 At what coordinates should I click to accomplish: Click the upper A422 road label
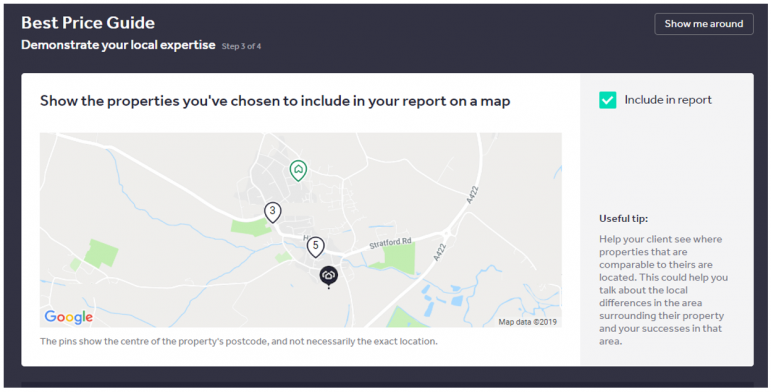(x=472, y=195)
